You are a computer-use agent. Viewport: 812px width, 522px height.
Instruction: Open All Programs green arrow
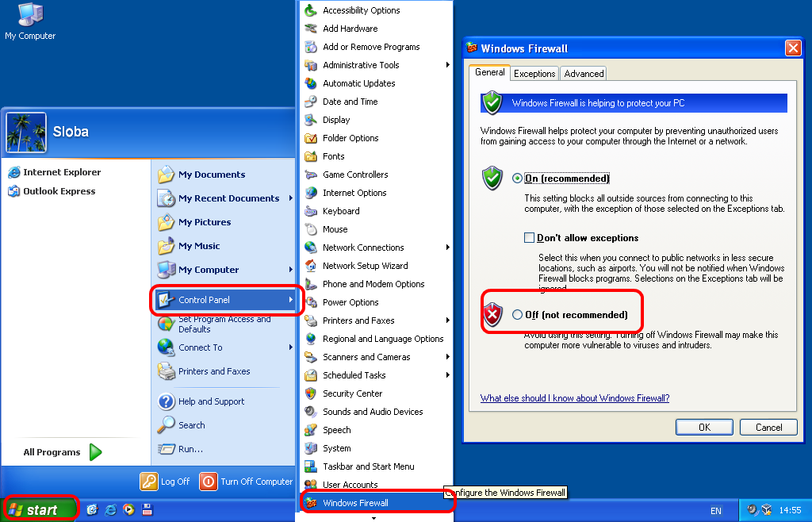point(95,452)
